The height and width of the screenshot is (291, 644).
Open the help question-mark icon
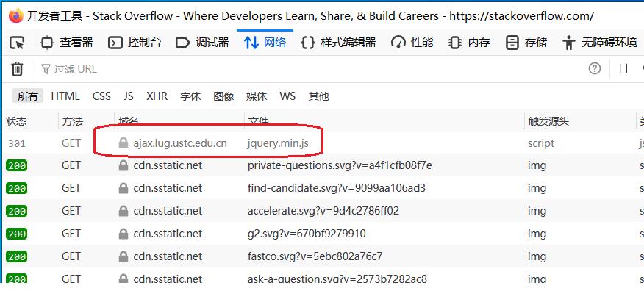click(594, 68)
